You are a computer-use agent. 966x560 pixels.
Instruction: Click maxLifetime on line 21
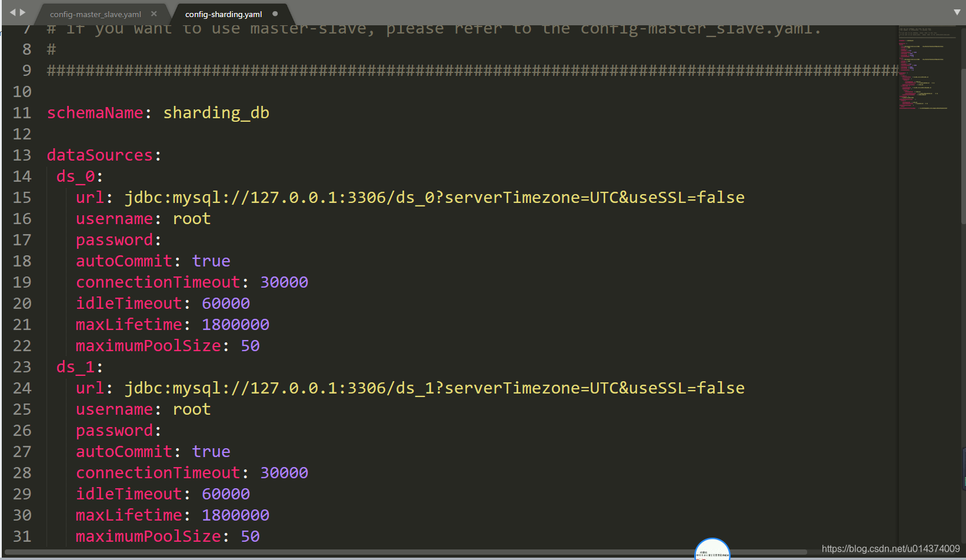point(129,325)
